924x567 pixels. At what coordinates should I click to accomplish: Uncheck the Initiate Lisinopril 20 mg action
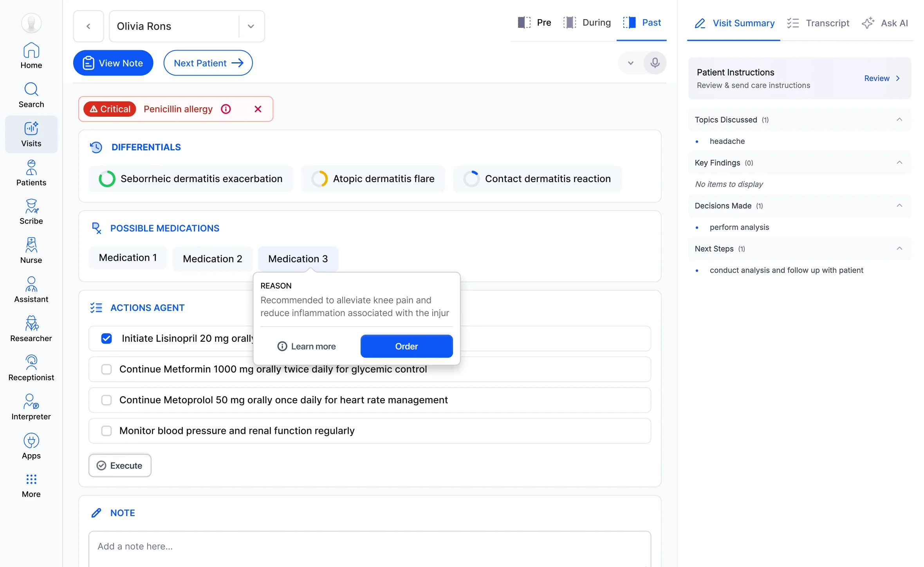point(106,338)
